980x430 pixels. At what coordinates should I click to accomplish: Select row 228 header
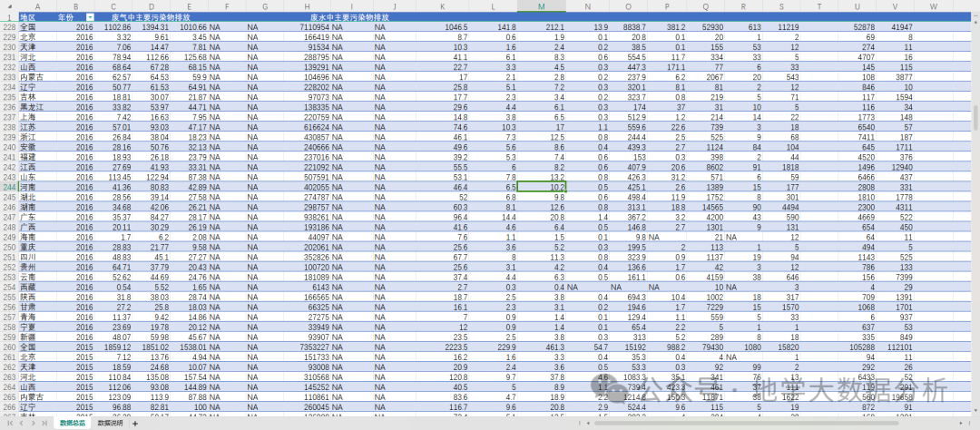(9, 27)
